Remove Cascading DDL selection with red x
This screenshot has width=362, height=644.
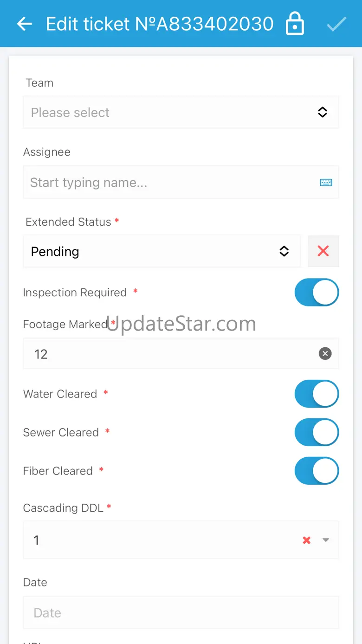coord(306,540)
